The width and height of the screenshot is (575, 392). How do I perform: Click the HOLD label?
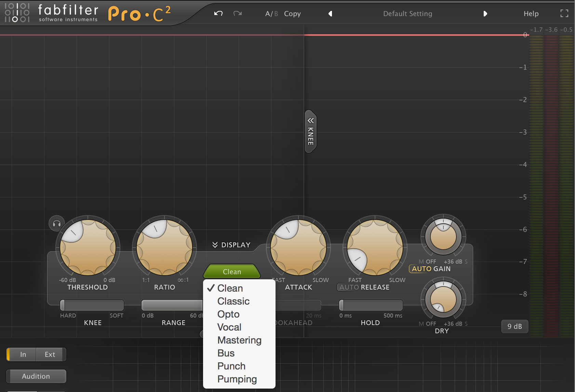point(370,323)
